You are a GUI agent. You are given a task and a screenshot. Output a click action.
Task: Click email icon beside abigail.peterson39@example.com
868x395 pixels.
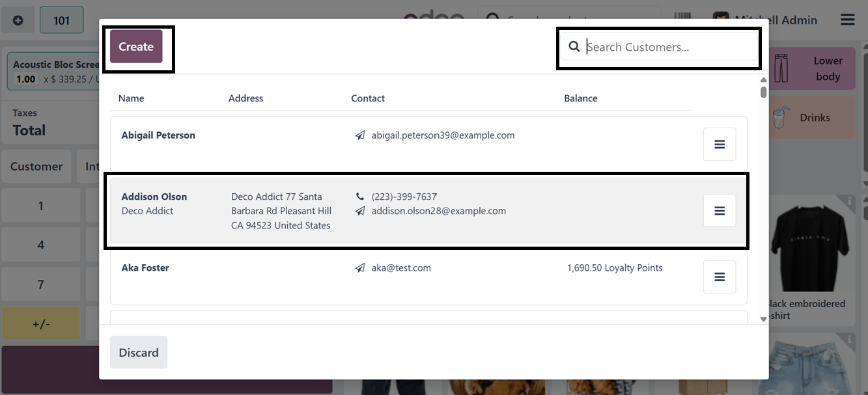[360, 136]
